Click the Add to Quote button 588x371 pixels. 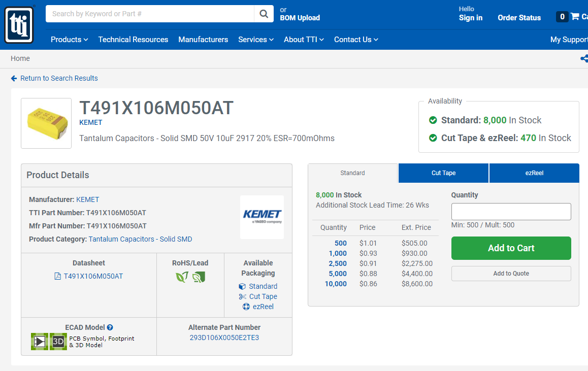511,274
